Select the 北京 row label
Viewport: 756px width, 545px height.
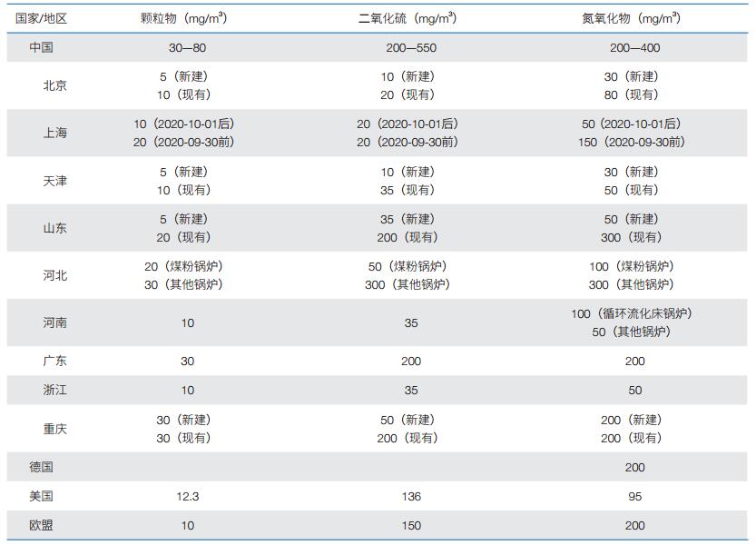tap(55, 85)
